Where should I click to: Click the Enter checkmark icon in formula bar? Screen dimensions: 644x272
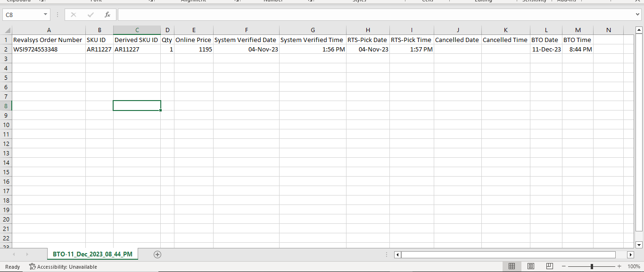pyautogui.click(x=91, y=15)
